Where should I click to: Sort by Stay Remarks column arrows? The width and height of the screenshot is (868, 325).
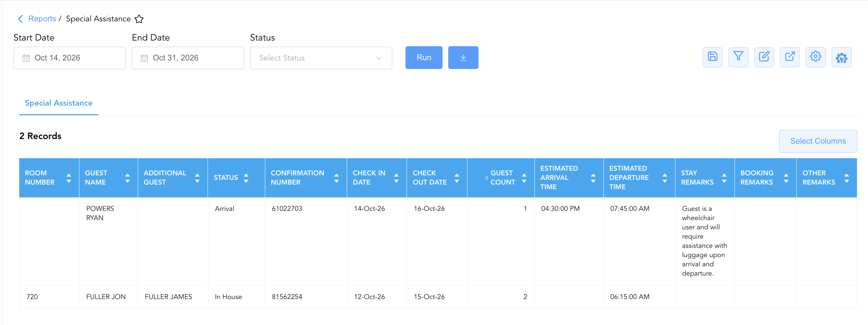pos(724,178)
